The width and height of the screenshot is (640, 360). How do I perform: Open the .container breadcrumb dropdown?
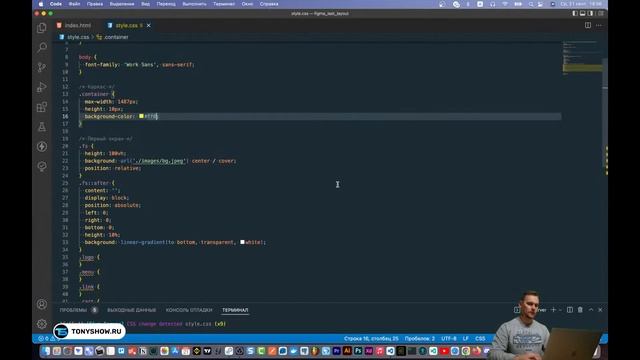coord(112,37)
